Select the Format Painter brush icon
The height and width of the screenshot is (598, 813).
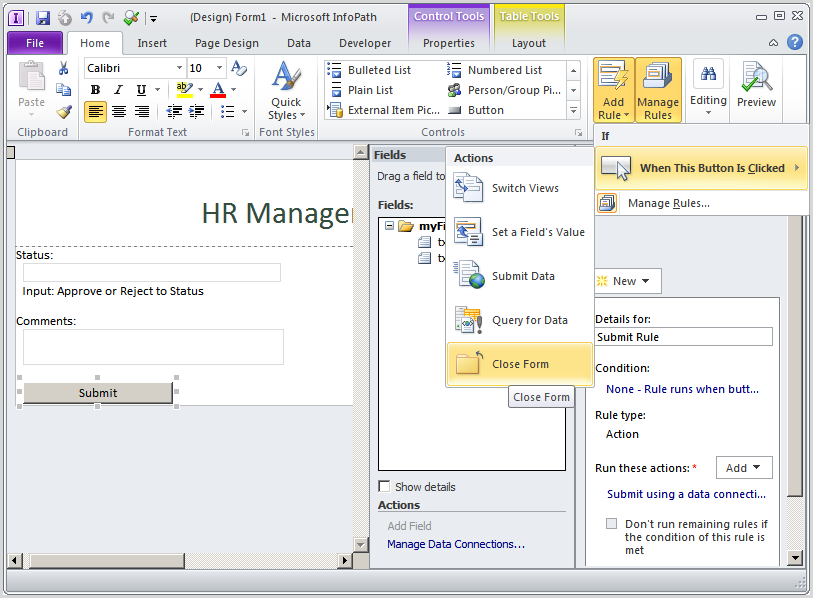[x=64, y=112]
